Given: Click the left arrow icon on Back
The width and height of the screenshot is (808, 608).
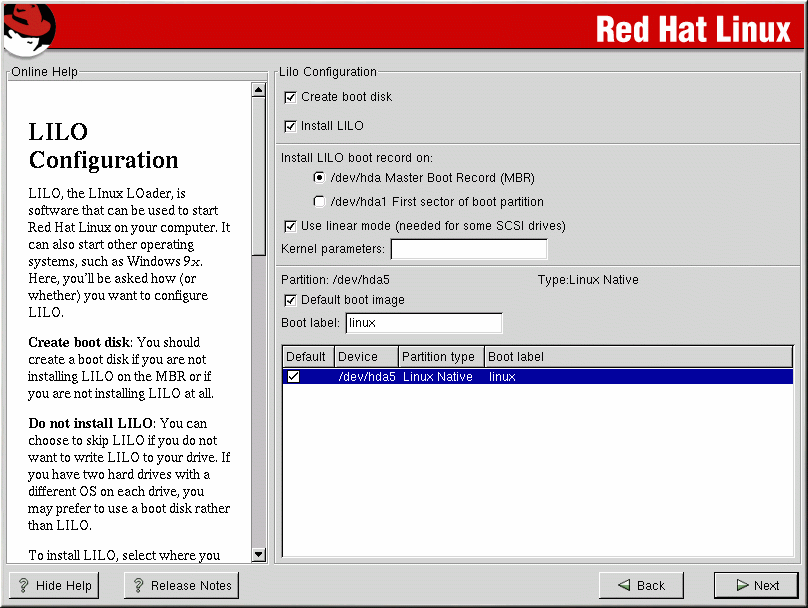Looking at the screenshot, I should 623,586.
